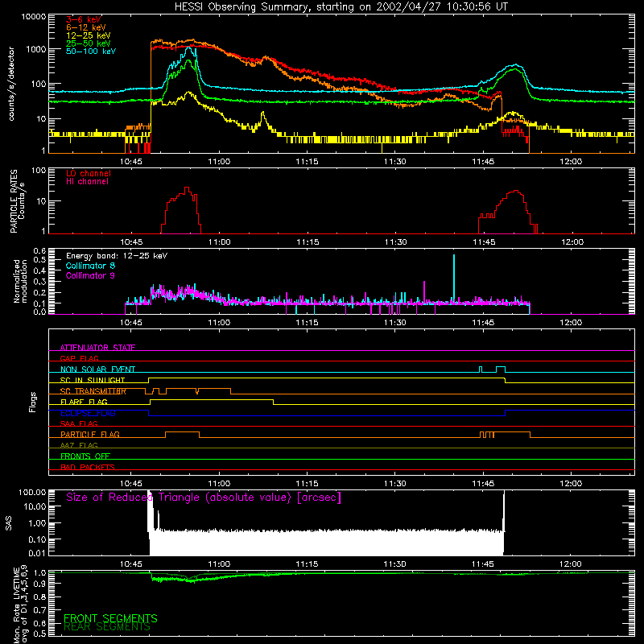Click the ECLIPSE FLAG label

(x=88, y=413)
